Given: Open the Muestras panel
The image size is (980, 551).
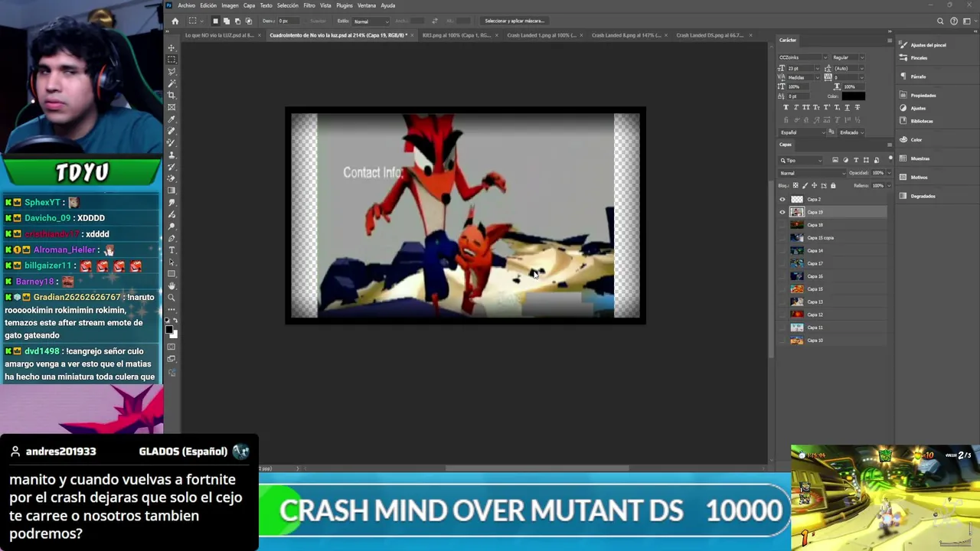Looking at the screenshot, I should point(915,158).
